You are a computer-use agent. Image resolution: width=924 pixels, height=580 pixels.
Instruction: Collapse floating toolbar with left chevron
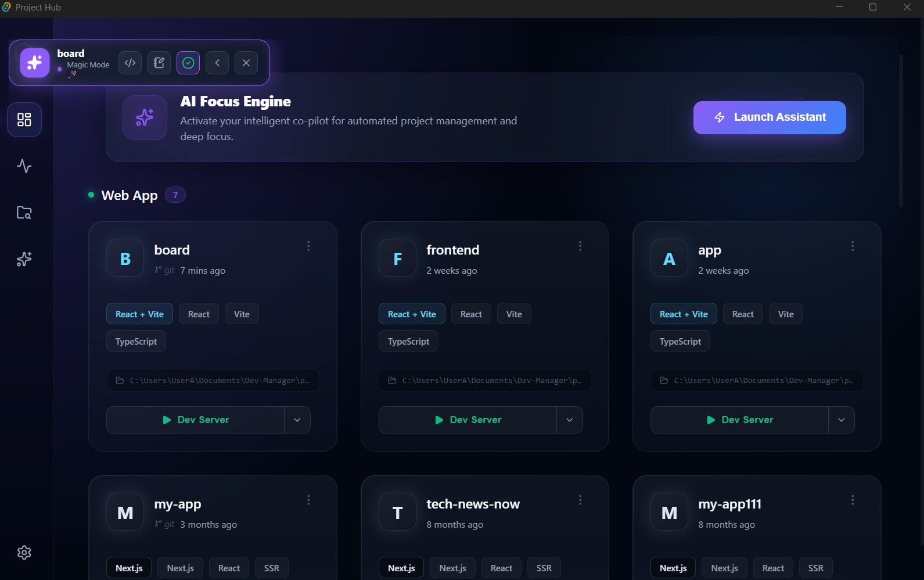click(217, 63)
